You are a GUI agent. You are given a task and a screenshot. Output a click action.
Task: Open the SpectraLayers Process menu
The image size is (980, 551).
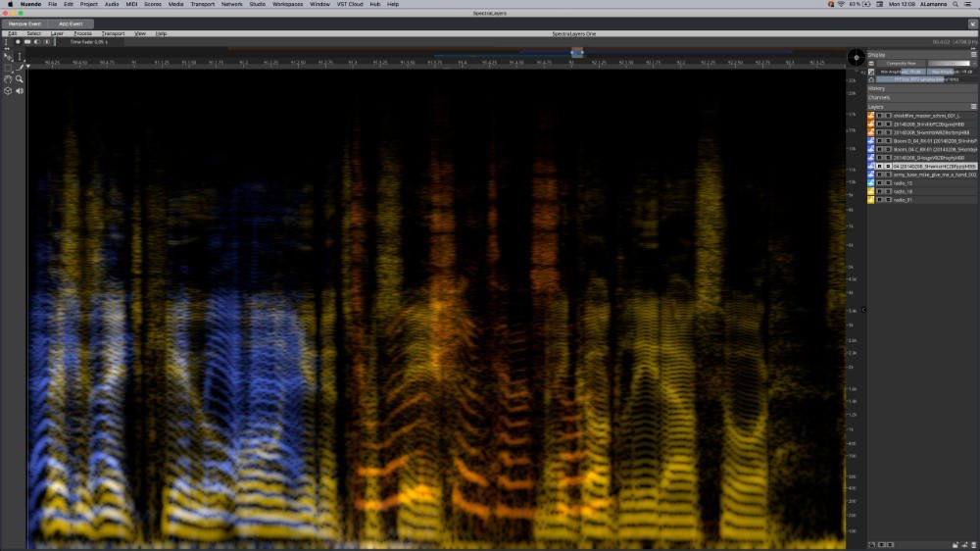point(82,33)
